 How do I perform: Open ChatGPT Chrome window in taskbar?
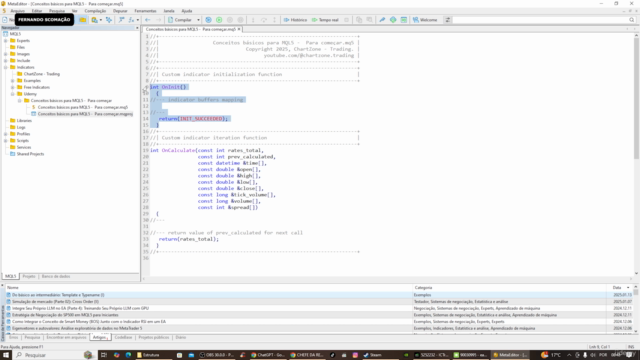coord(268,355)
